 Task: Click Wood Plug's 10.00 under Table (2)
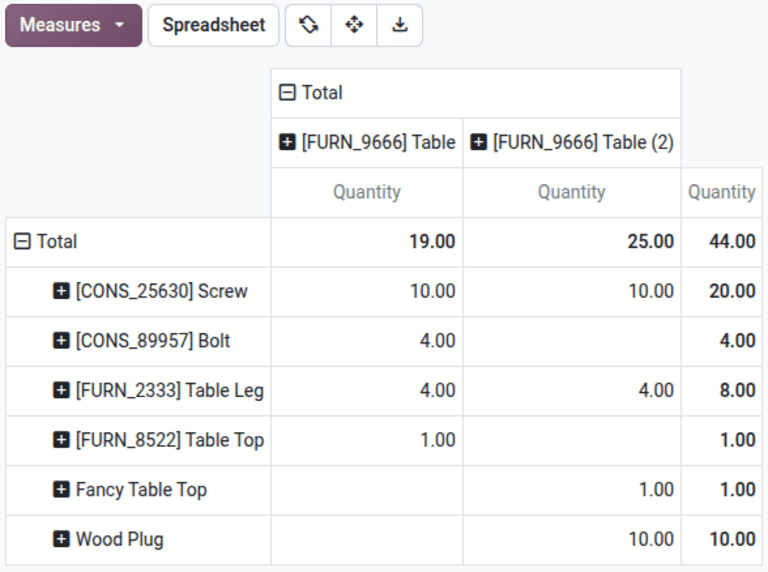point(572,540)
